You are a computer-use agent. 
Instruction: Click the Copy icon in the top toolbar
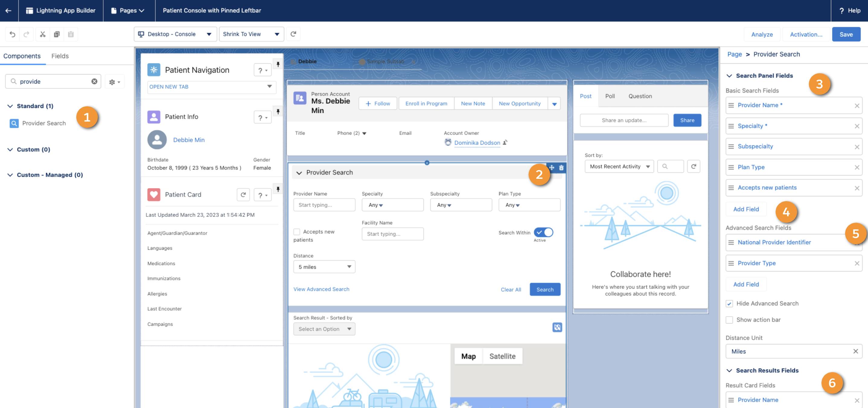coord(57,34)
